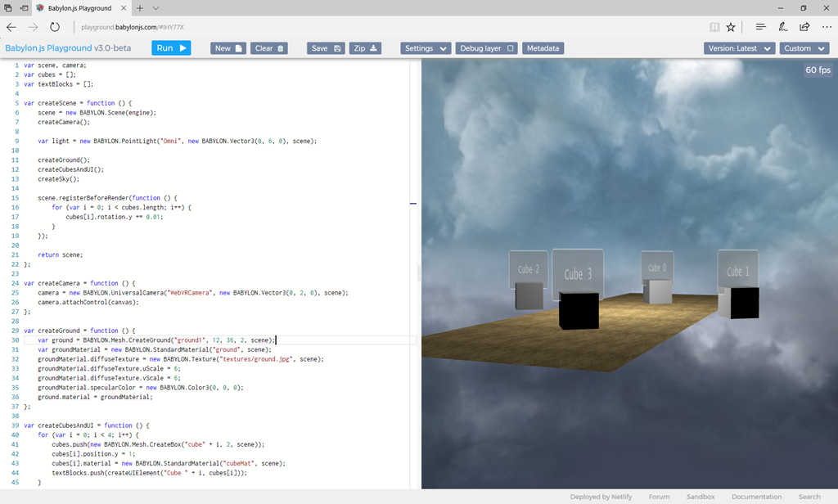Open the Forum link in footer
Screen dimensions: 838x504
click(659, 497)
